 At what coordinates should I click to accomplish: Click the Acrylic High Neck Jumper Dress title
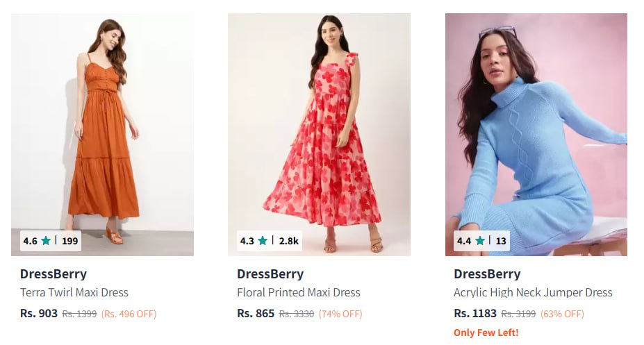[533, 292]
